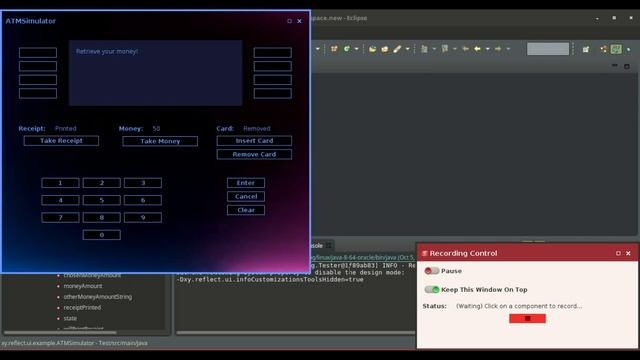Click keypad digit 7

point(60,218)
